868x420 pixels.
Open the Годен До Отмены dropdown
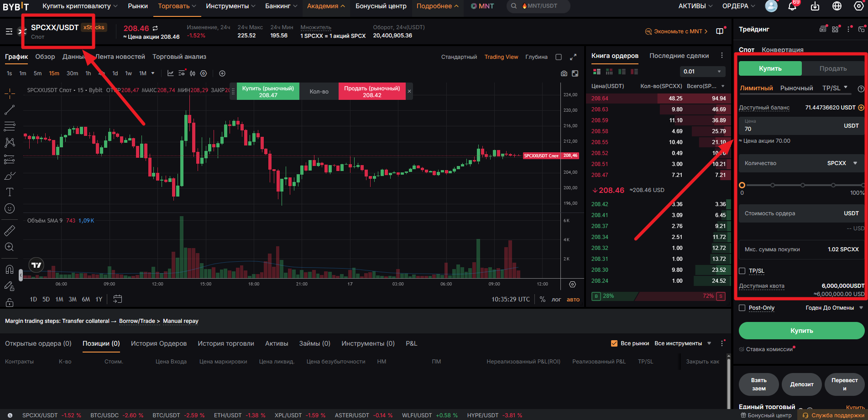point(834,308)
